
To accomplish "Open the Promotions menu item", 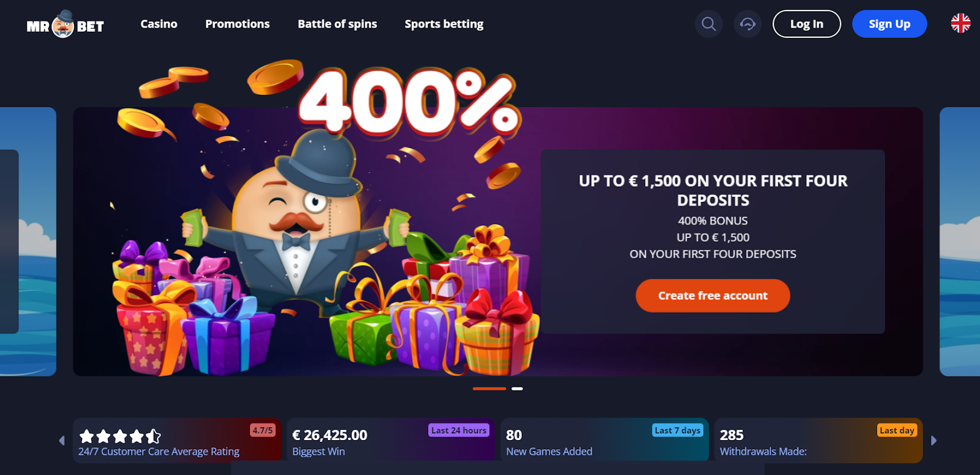I will (238, 24).
